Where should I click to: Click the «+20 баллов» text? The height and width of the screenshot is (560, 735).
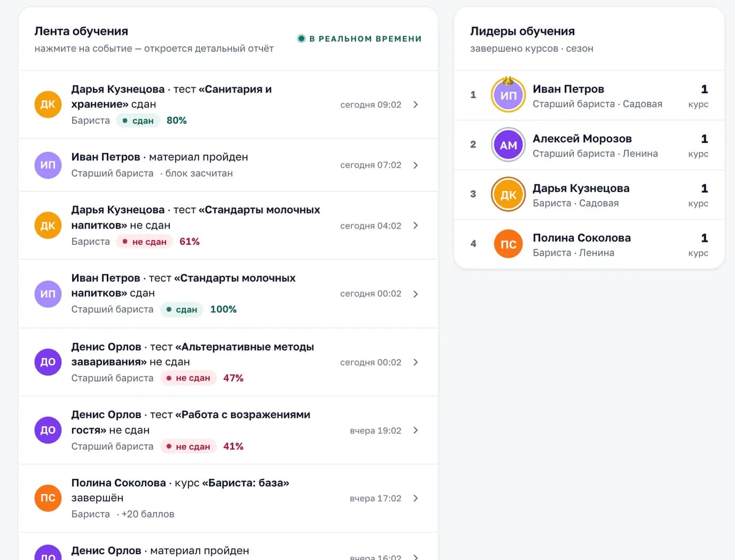tap(148, 514)
